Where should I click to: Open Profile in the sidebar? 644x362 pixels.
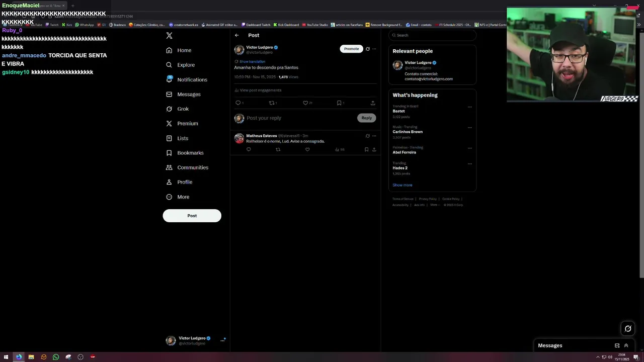(179, 182)
